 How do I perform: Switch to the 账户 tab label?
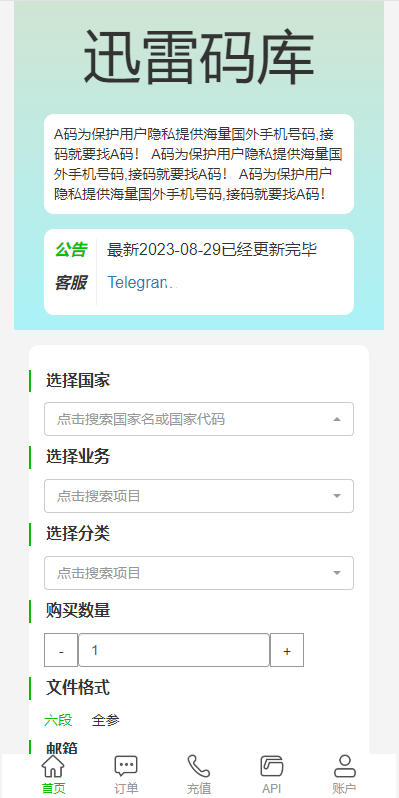[x=345, y=788]
